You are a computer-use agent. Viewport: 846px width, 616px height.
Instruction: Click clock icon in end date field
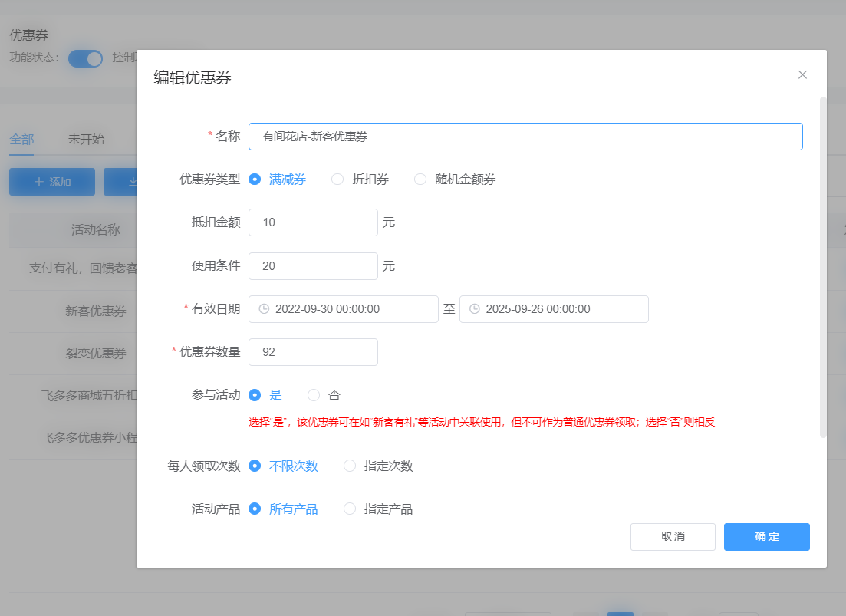[474, 309]
